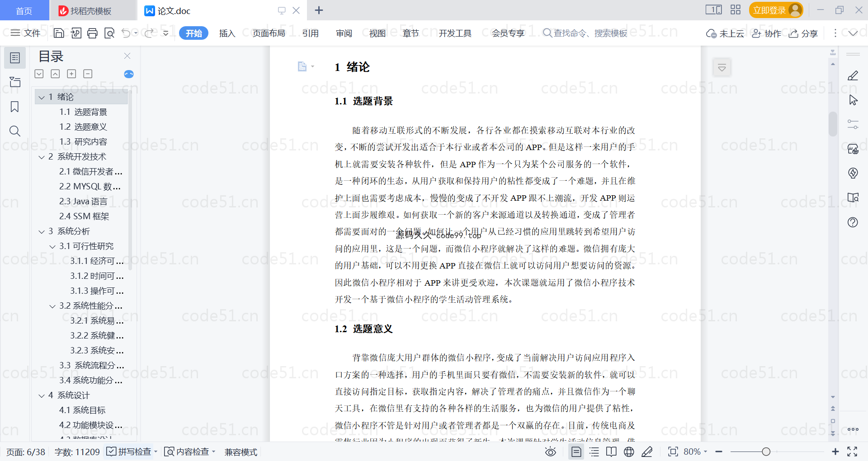The image size is (868, 461).
Task: Open the zoom percentage 80% dropdown
Action: [695, 452]
